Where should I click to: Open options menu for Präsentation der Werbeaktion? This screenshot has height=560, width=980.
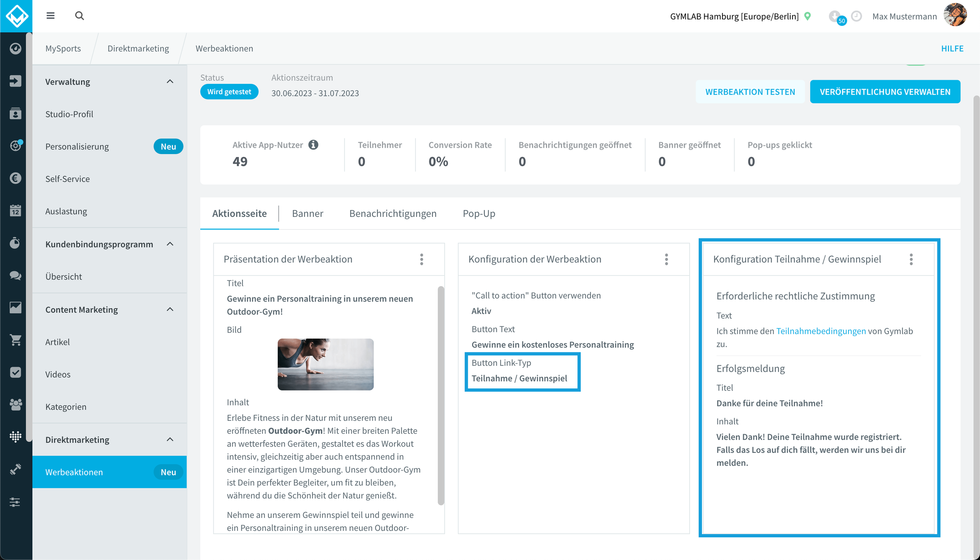(x=422, y=259)
